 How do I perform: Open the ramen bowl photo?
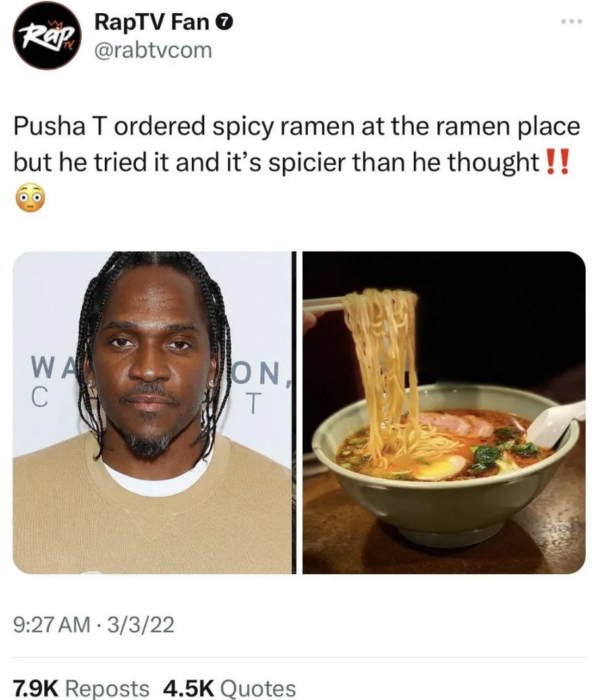coord(444,413)
